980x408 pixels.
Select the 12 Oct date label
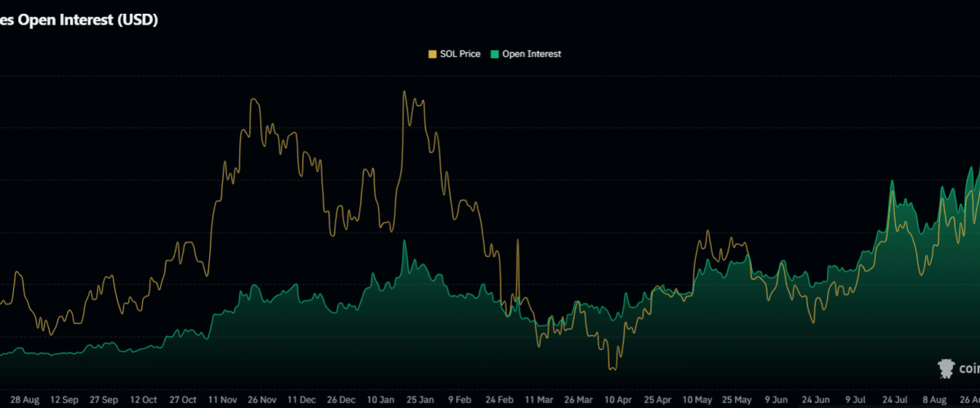pyautogui.click(x=144, y=400)
